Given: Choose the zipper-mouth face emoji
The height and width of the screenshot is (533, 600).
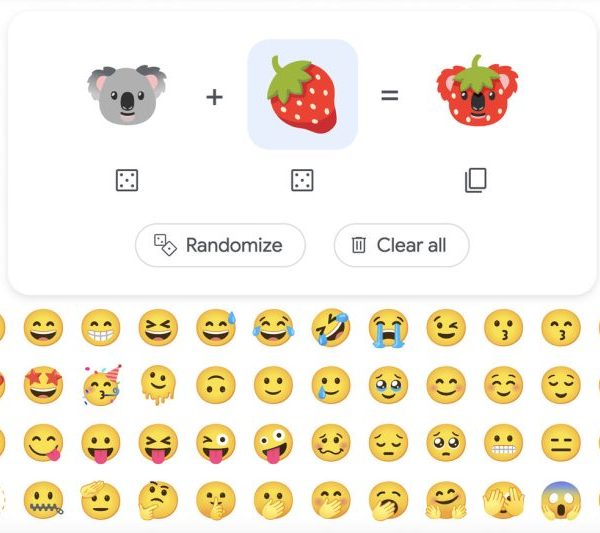Looking at the screenshot, I should 43,500.
